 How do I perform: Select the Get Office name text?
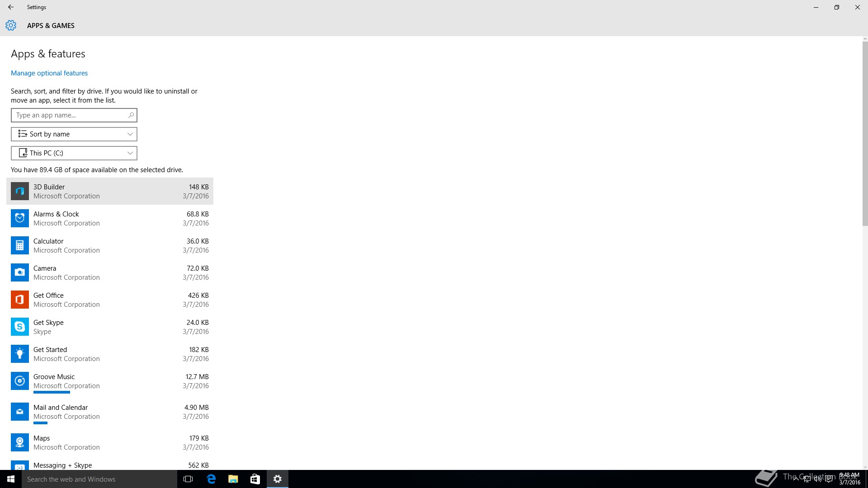click(48, 296)
